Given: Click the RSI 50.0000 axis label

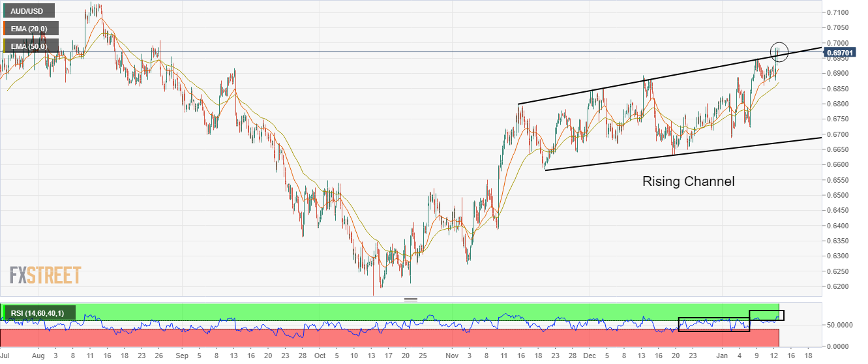Looking at the screenshot, I should click(841, 325).
